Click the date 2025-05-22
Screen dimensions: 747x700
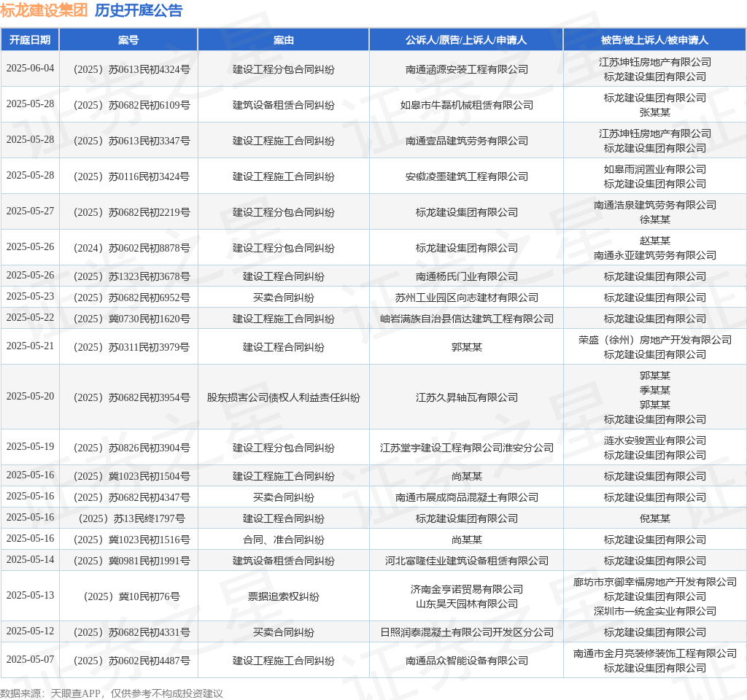pyautogui.click(x=30, y=318)
